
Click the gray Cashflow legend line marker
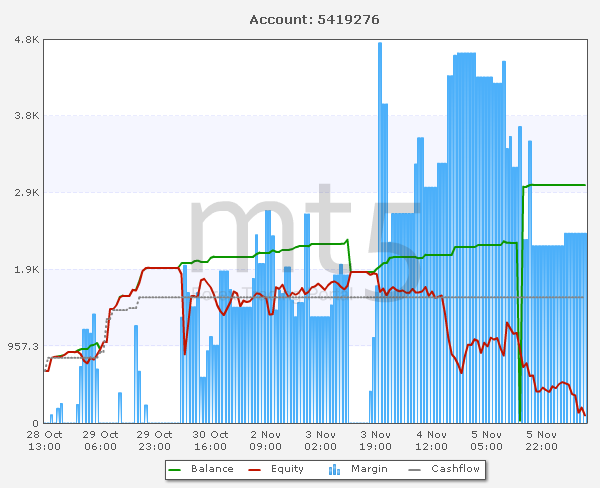tap(415, 470)
